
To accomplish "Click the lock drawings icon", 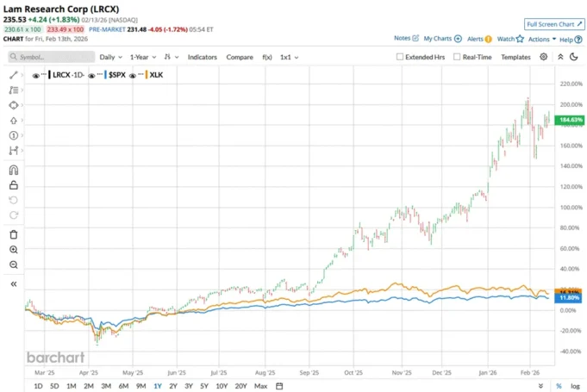I will (14, 184).
